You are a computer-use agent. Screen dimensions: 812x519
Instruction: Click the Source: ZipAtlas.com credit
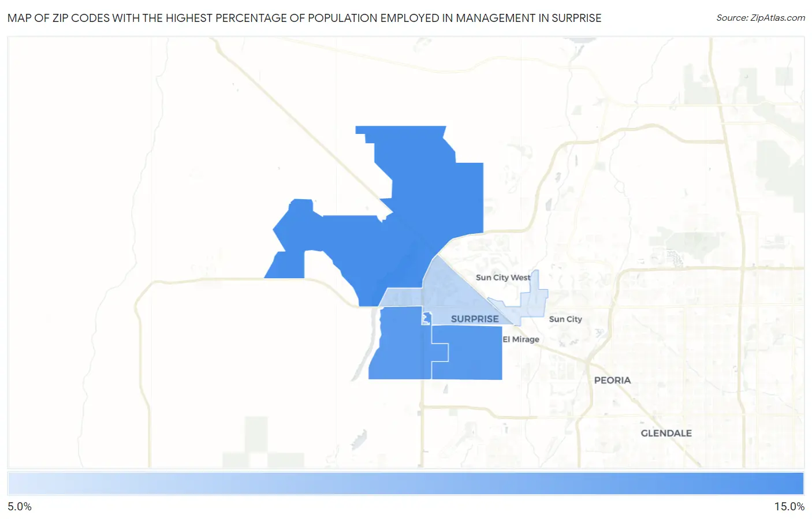click(761, 18)
